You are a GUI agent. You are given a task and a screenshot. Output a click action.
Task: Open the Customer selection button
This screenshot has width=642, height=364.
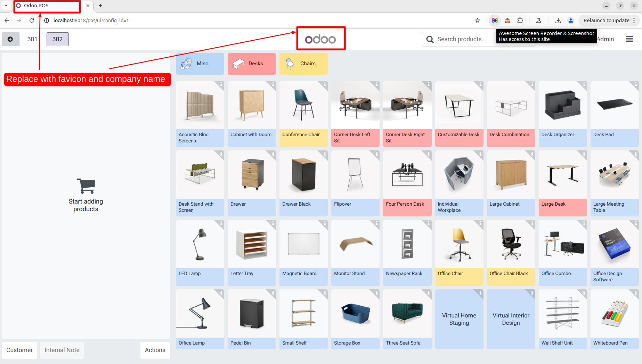click(x=19, y=350)
